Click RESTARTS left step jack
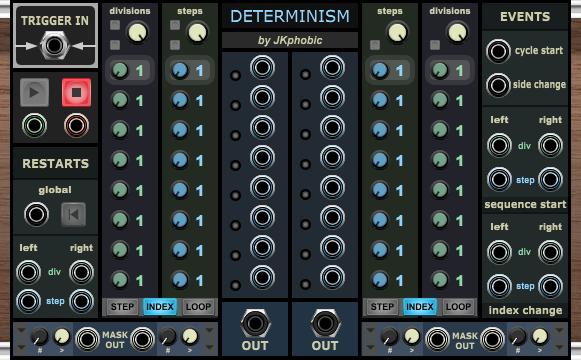 click(x=29, y=301)
